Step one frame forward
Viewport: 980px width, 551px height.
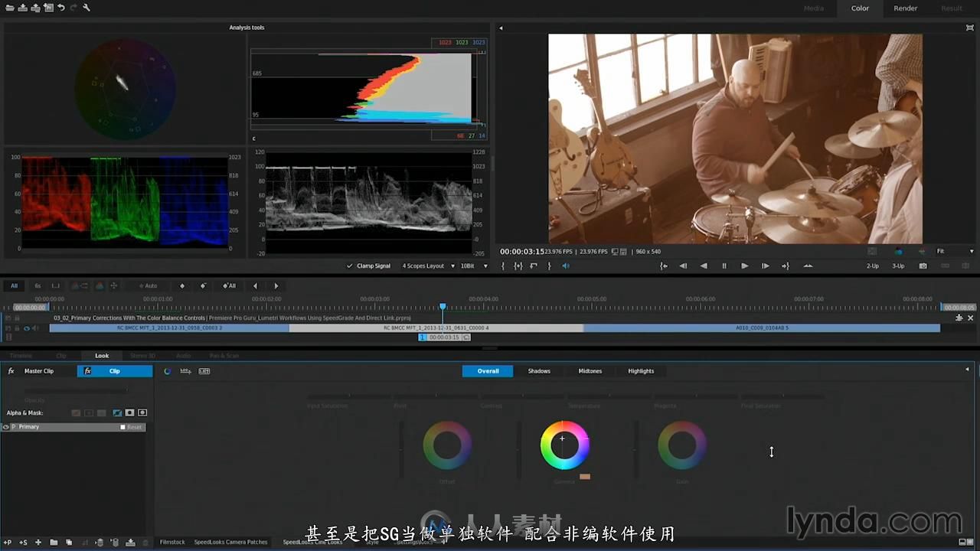coord(765,266)
